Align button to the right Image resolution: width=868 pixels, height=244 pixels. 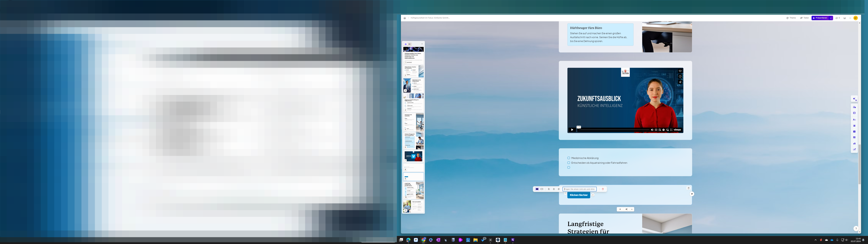[x=558, y=189]
